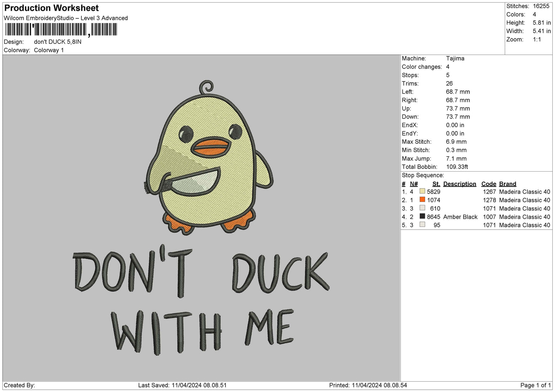The width and height of the screenshot is (555, 392).
Task: Click thread code 1267
Action: tap(489, 192)
